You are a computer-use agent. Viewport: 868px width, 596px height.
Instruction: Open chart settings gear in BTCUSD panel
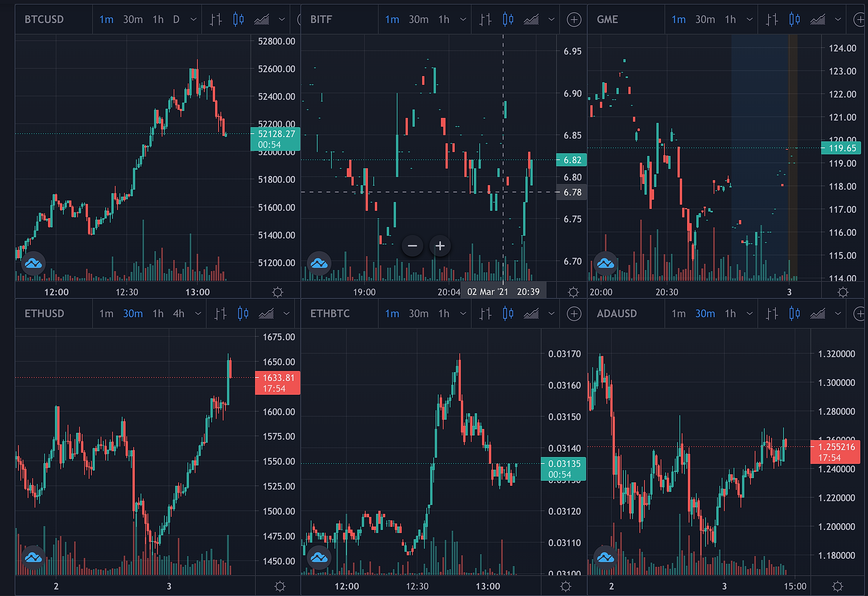point(278,292)
